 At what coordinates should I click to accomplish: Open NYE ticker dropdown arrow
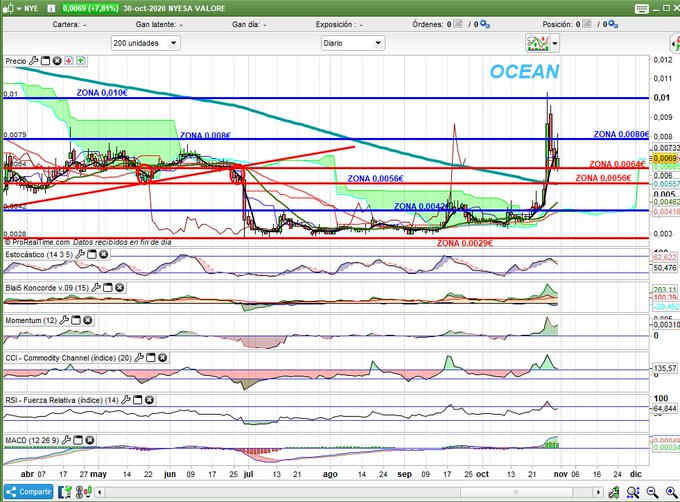point(19,8)
